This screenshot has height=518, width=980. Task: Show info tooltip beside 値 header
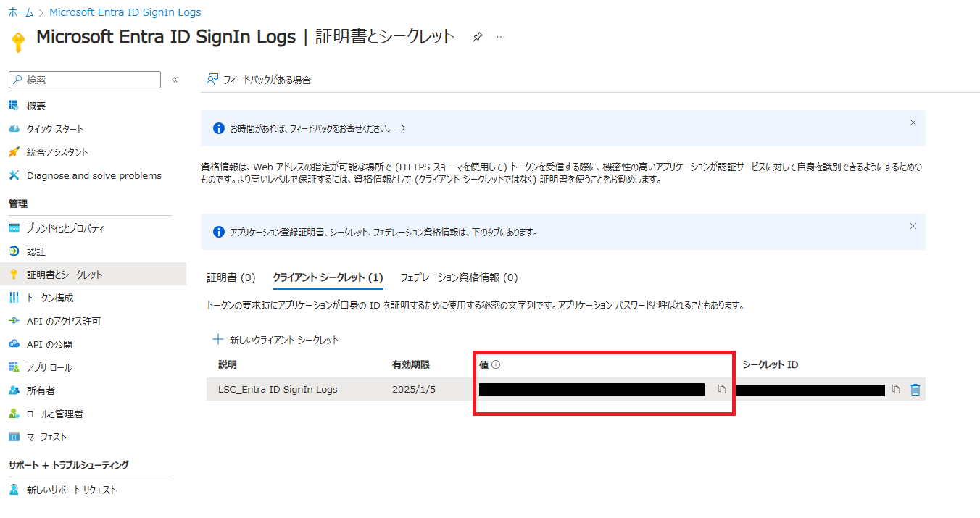pos(497,364)
